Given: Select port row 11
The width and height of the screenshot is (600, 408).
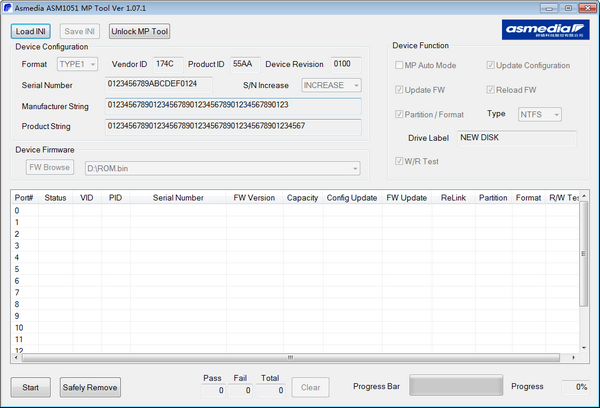Looking at the screenshot, I should point(295,339).
